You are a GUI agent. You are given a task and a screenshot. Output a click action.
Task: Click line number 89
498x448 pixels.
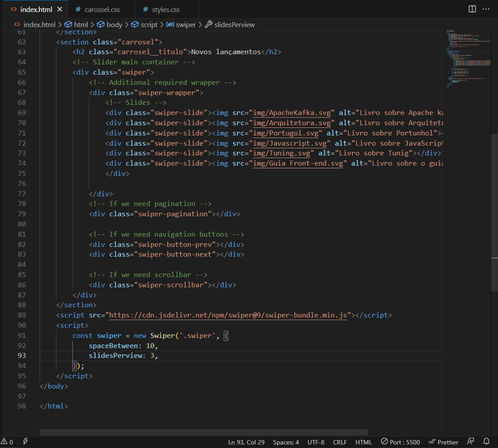[22, 315]
